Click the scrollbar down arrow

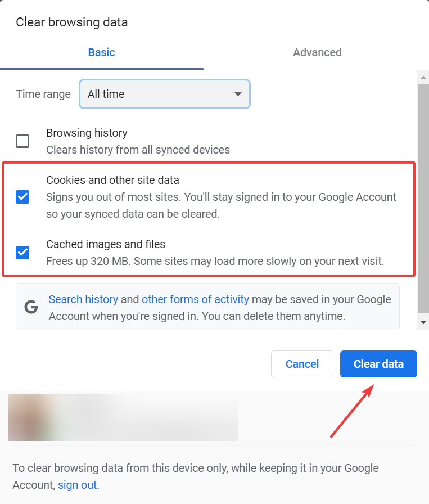pos(423,322)
